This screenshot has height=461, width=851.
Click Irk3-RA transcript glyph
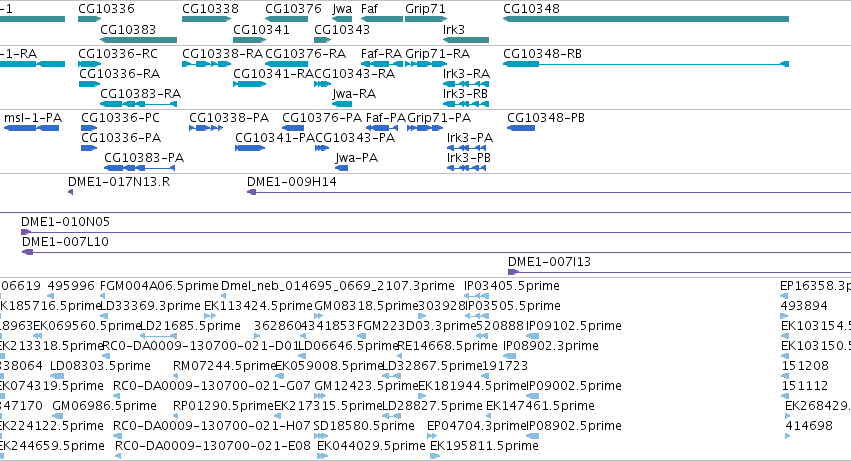[466, 84]
